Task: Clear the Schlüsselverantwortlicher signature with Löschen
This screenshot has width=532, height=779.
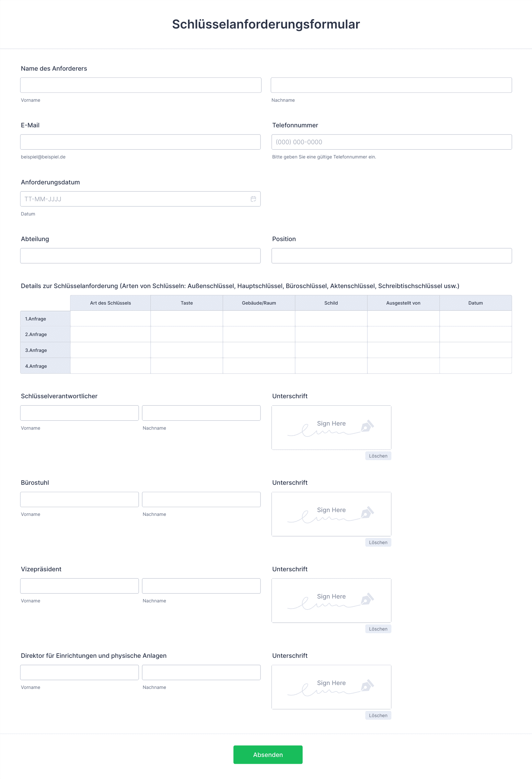Action: coord(378,456)
